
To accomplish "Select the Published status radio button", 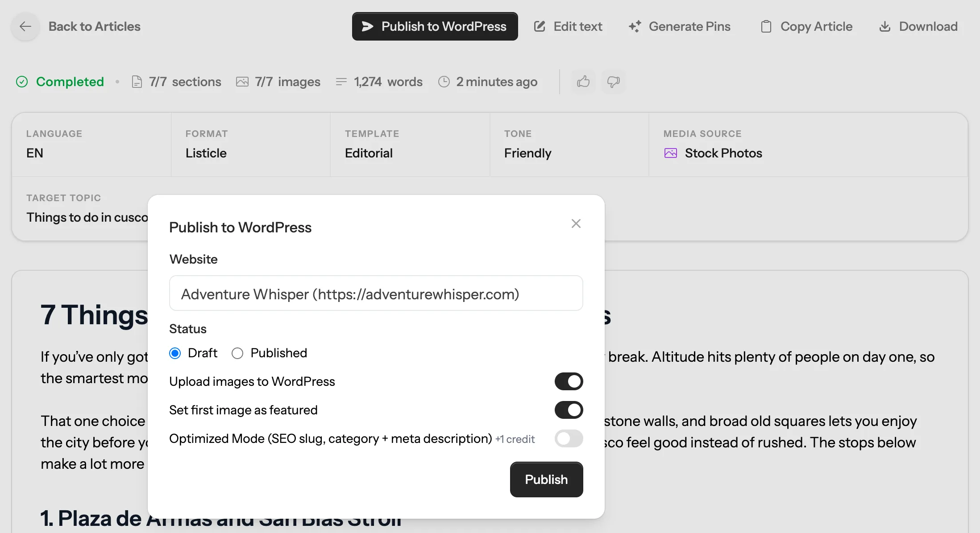I will click(237, 353).
